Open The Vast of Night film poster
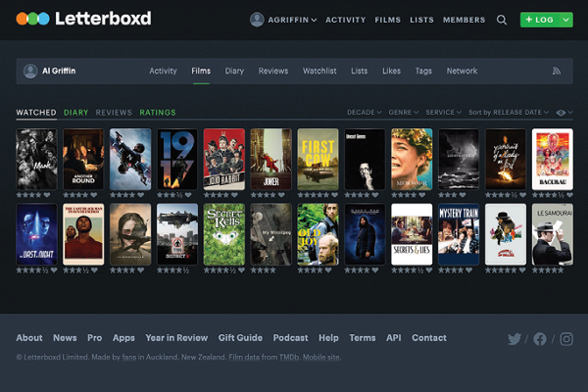The image size is (588, 392). 36,234
